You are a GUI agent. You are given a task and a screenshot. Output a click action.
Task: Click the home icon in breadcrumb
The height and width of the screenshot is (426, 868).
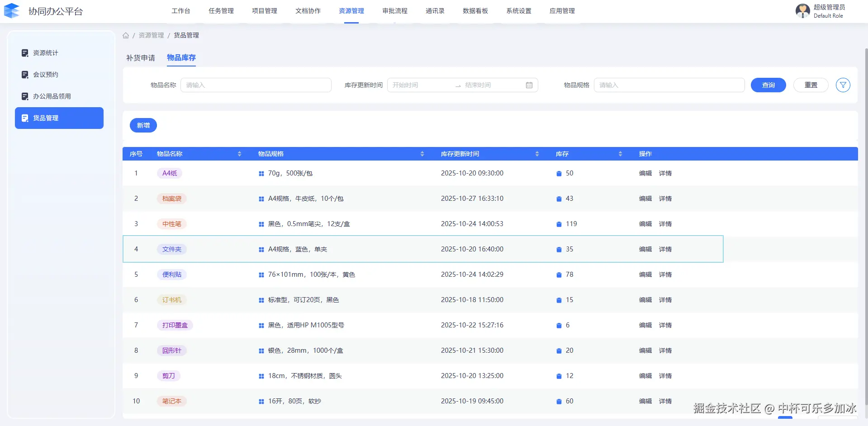pos(126,35)
